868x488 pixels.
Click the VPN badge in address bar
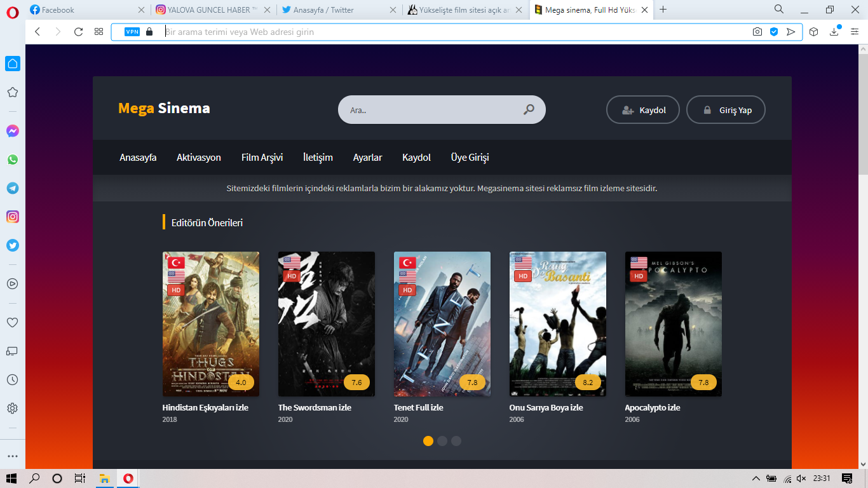click(x=132, y=32)
